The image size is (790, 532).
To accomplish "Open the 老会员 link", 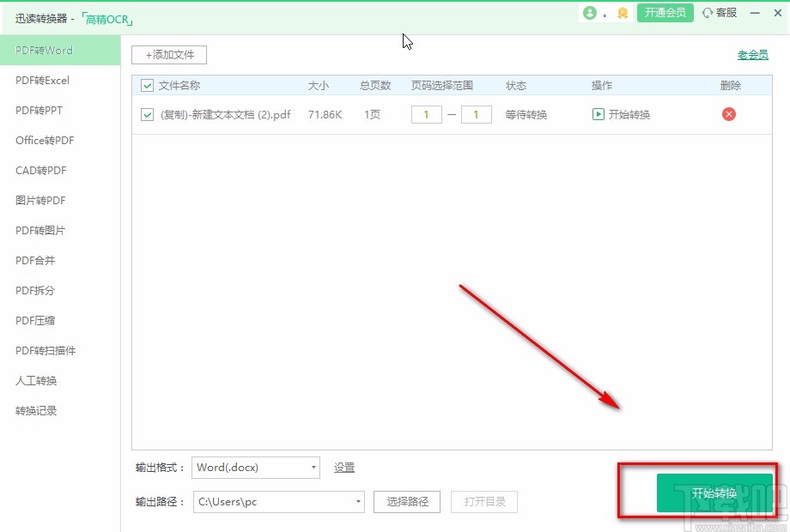I will coord(753,53).
